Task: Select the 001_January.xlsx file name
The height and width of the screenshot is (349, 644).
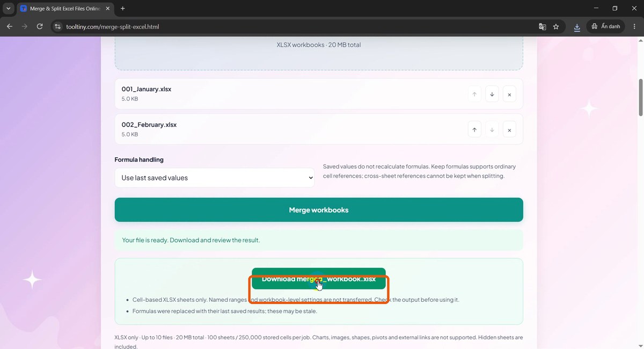Action: pos(147,89)
